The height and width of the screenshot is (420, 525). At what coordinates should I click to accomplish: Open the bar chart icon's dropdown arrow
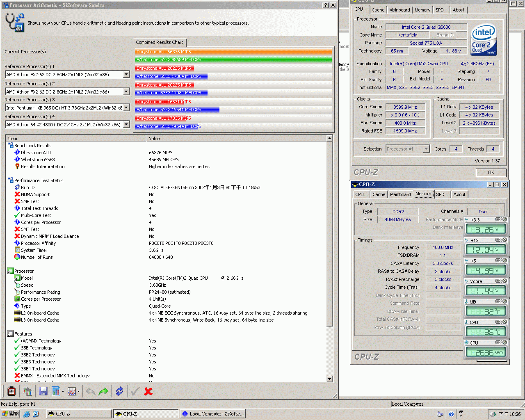point(63,391)
